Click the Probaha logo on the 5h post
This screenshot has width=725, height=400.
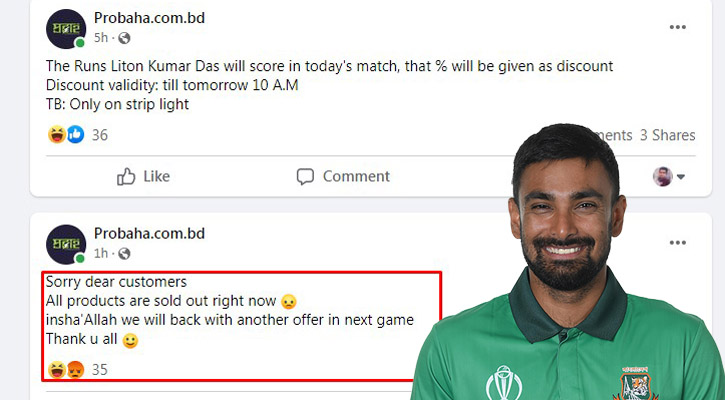pyautogui.click(x=66, y=29)
